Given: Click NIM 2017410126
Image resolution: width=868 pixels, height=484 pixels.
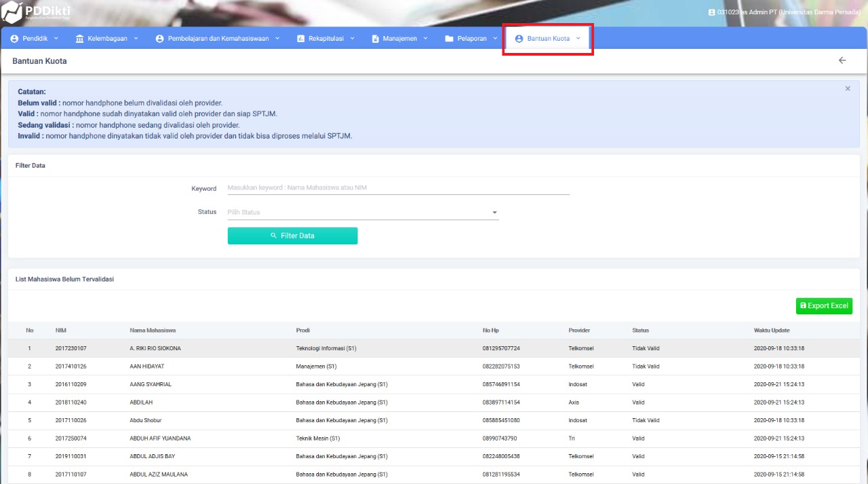Looking at the screenshot, I should [71, 367].
